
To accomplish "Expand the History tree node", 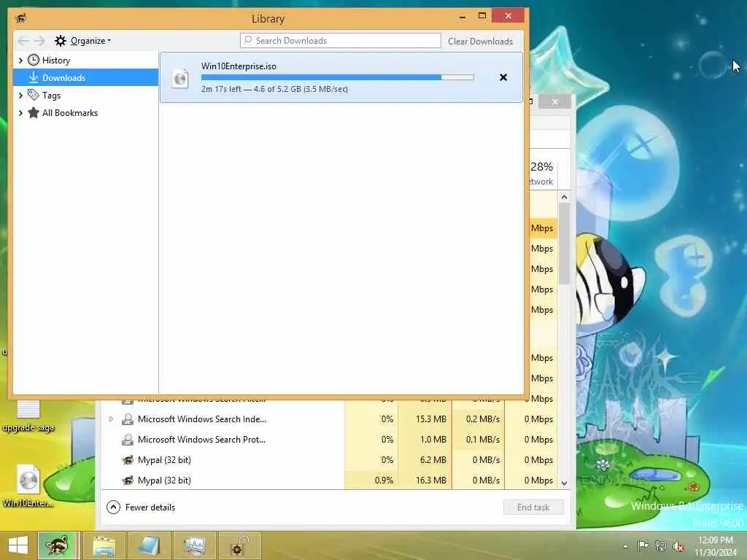I will 20,61.
